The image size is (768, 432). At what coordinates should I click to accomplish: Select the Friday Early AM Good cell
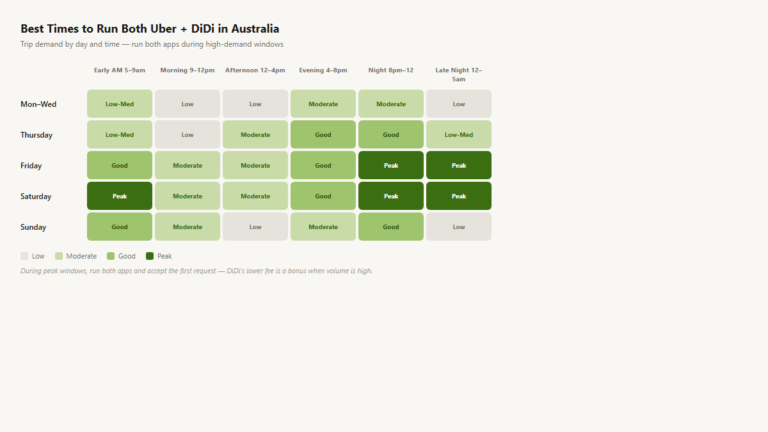[120, 165]
